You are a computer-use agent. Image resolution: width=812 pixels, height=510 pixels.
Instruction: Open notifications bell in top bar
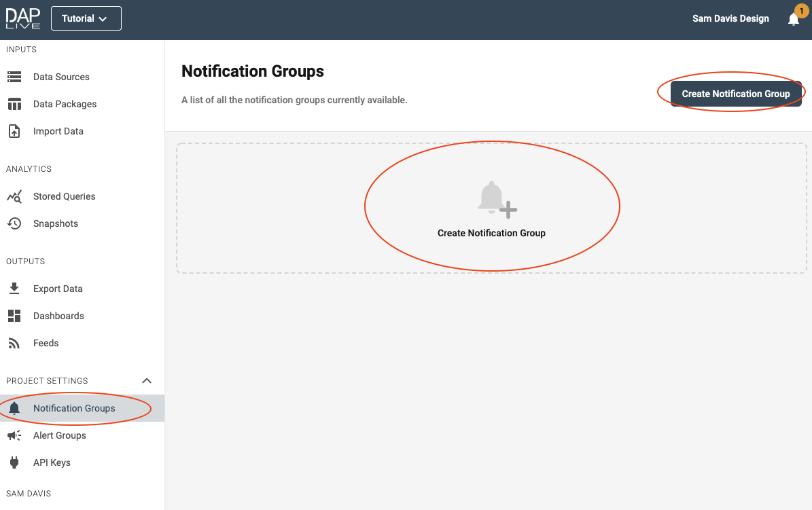pyautogui.click(x=793, y=19)
